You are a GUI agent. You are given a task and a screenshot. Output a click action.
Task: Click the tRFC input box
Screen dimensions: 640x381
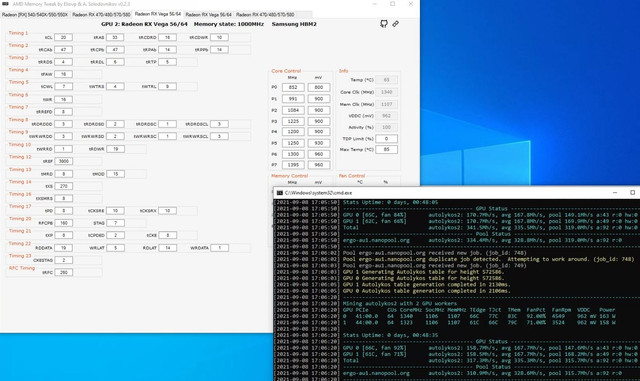click(x=63, y=272)
